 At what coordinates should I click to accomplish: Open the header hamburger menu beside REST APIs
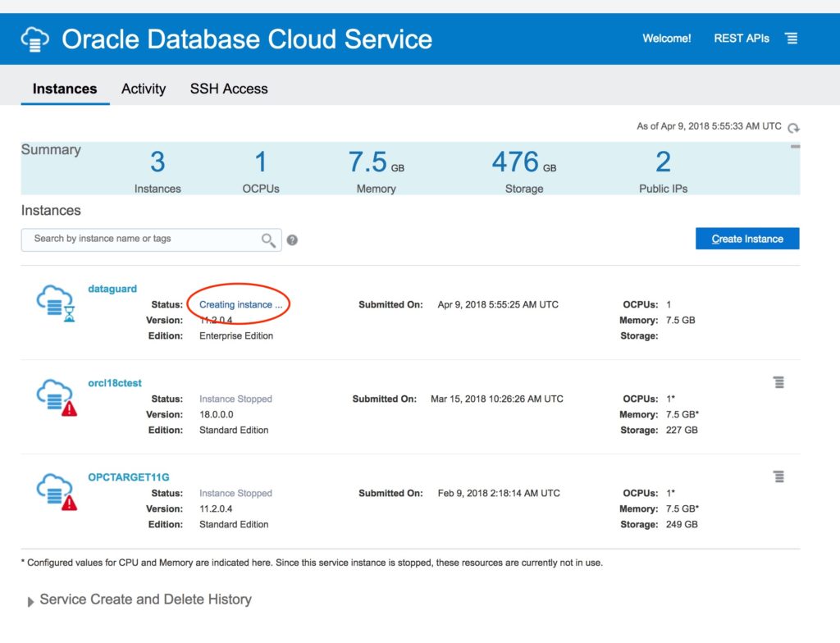(791, 39)
